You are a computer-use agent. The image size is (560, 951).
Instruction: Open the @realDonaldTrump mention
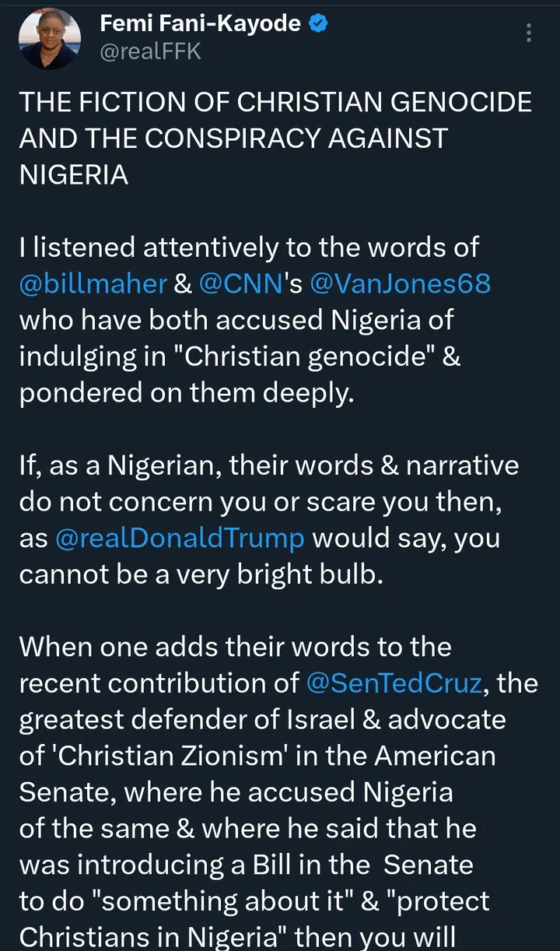click(180, 539)
